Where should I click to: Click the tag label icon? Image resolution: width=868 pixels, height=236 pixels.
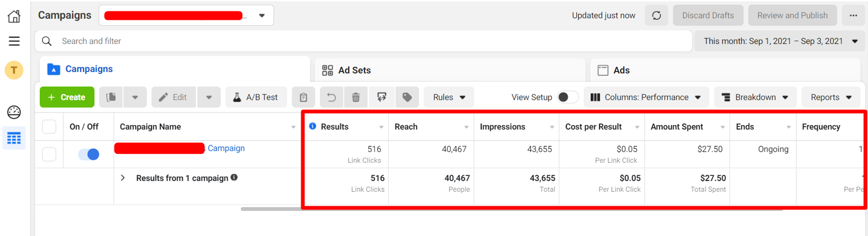coord(407,97)
